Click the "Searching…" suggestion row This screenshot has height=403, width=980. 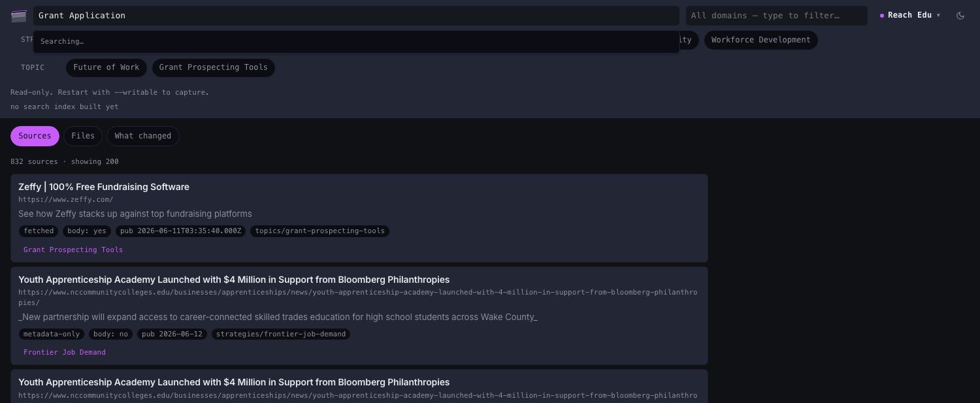click(x=356, y=42)
